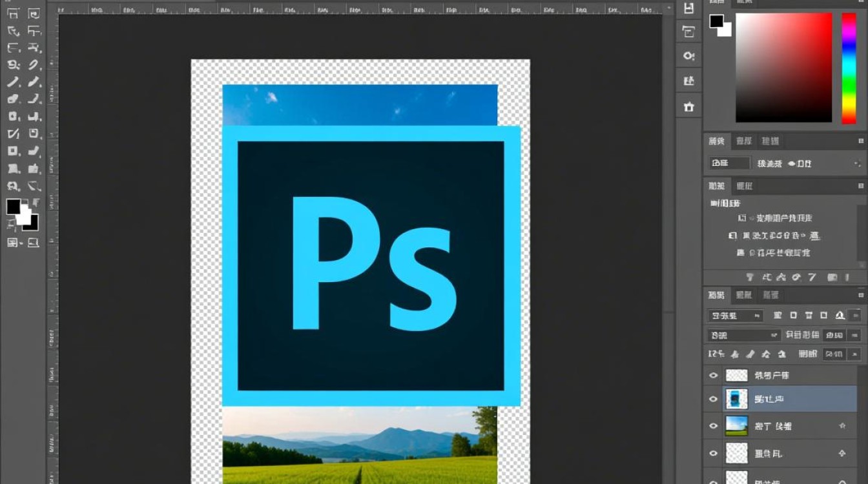
Task: Toggle the eye icon of the layer just below landscape layer
Action: (713, 453)
